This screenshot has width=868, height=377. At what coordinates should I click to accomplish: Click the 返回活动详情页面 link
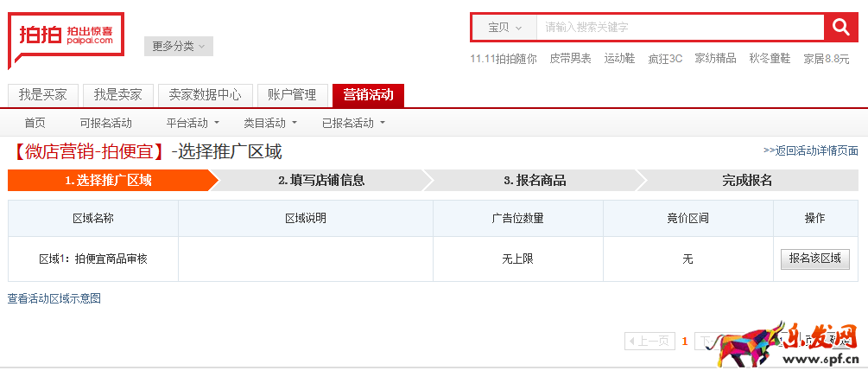tap(810, 150)
